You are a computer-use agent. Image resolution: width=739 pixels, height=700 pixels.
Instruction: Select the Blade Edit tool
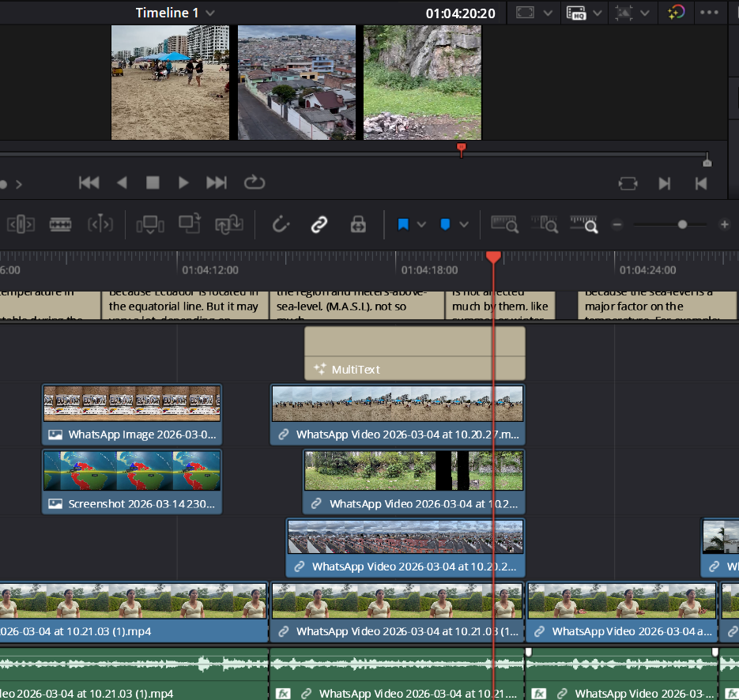click(60, 224)
